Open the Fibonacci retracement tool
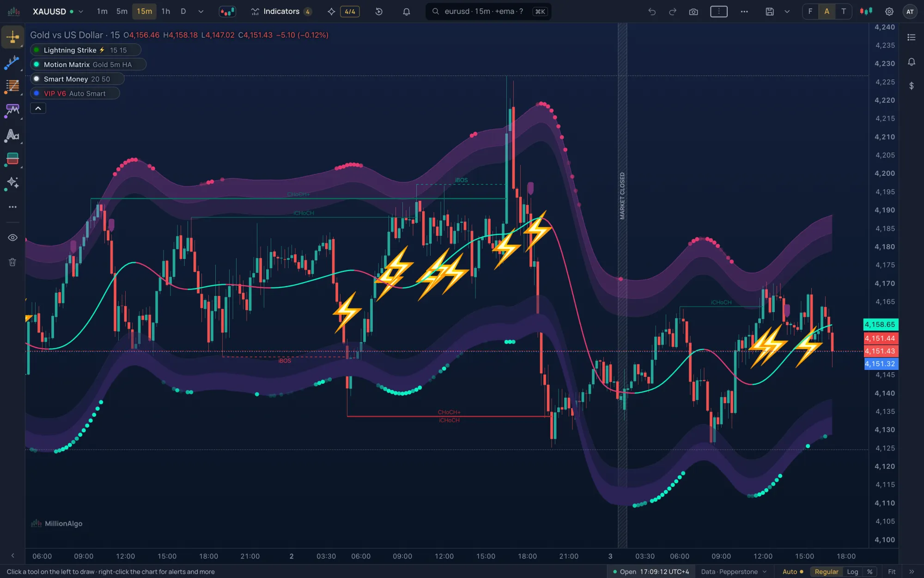The image size is (924, 578). click(12, 86)
